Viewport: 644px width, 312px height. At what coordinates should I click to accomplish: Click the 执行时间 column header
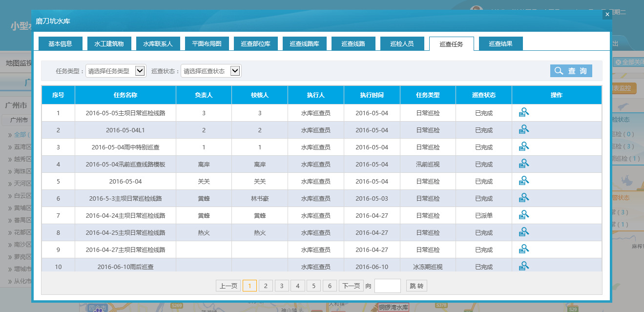tap(372, 95)
